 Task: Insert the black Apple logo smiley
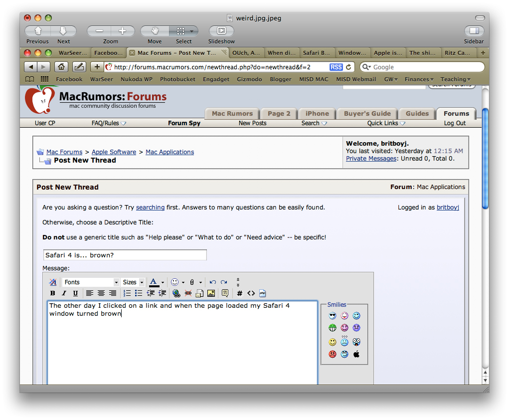[x=356, y=354]
